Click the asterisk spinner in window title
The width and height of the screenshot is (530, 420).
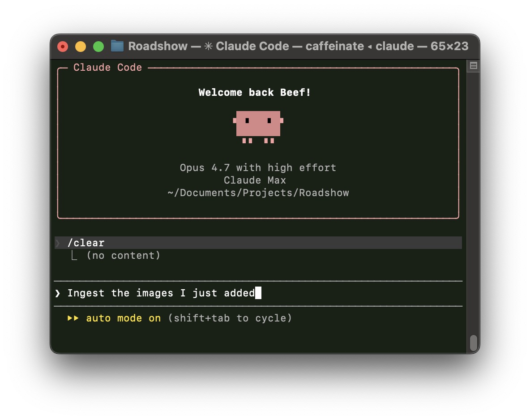[x=208, y=46]
